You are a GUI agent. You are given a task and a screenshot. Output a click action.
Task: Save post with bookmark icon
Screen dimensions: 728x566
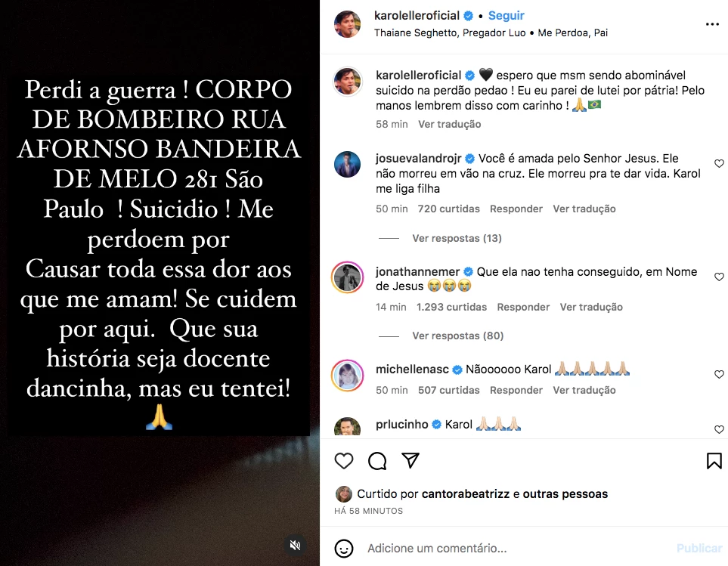click(714, 461)
